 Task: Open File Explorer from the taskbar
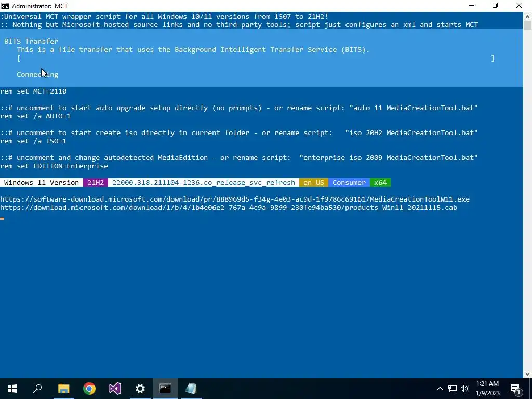pos(63,389)
